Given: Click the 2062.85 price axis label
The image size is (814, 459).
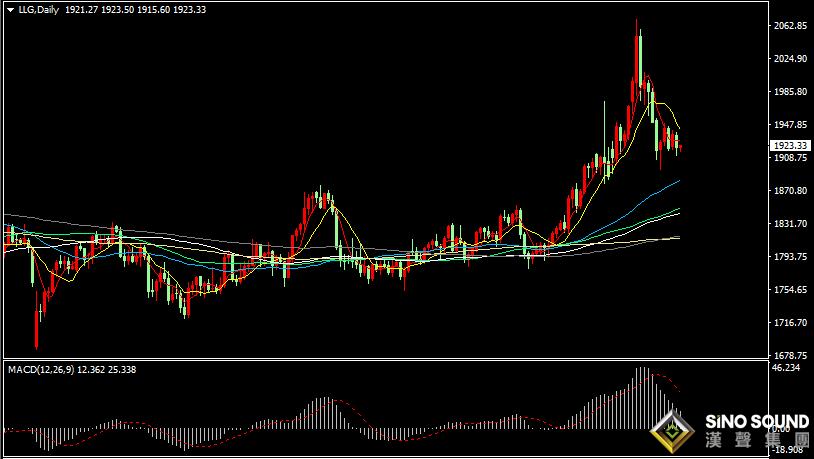Looking at the screenshot, I should [790, 26].
